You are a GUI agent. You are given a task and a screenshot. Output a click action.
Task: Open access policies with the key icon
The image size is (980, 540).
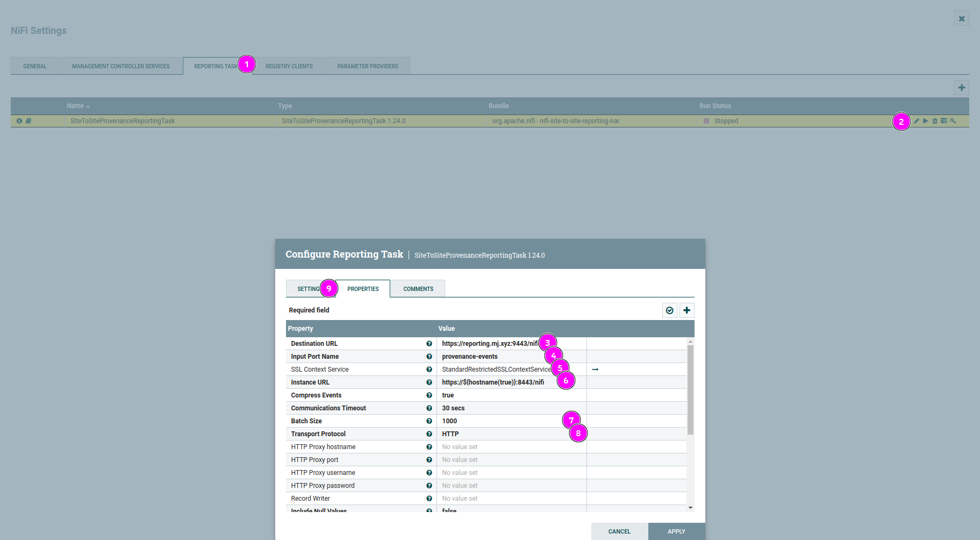pos(953,121)
